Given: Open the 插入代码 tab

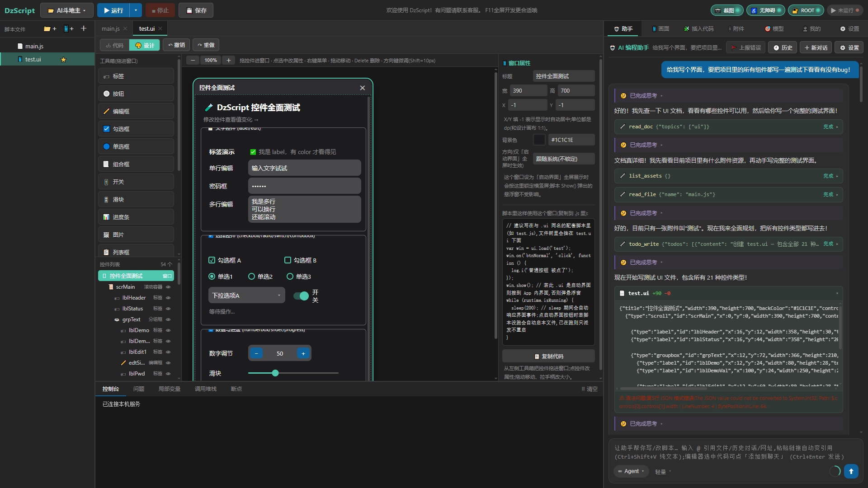Looking at the screenshot, I should pos(698,28).
